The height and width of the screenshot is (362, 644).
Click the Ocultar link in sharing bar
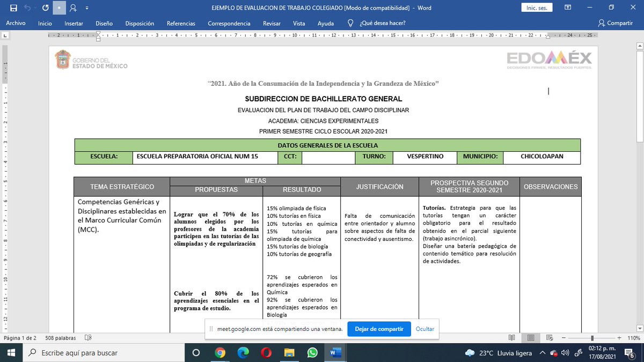(x=425, y=329)
